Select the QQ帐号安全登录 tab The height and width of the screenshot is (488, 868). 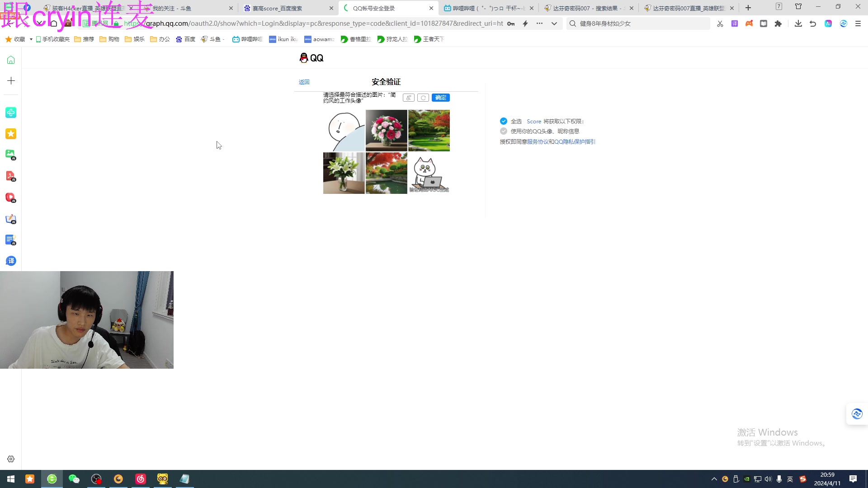pos(388,8)
